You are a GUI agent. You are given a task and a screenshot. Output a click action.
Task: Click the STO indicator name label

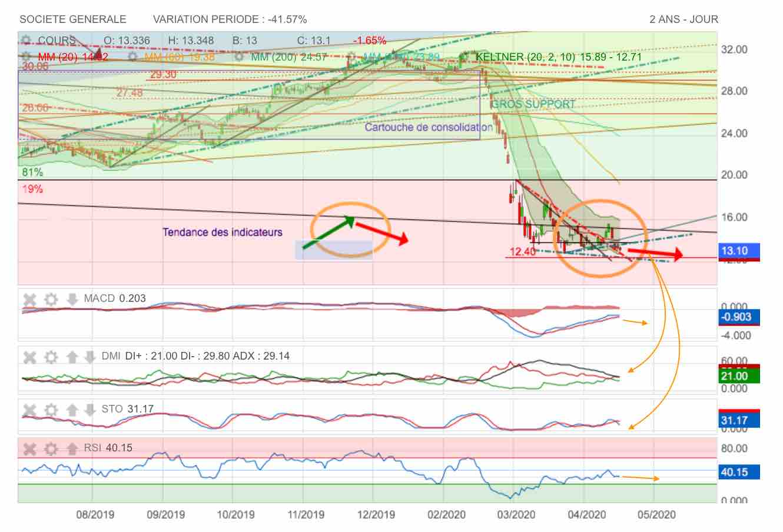(112, 409)
